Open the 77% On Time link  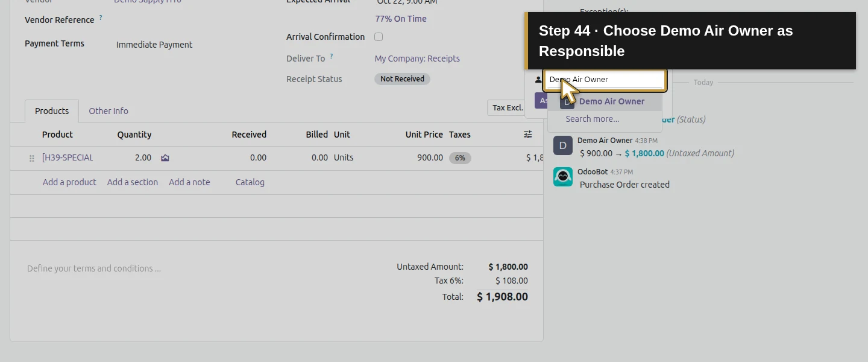(x=401, y=19)
